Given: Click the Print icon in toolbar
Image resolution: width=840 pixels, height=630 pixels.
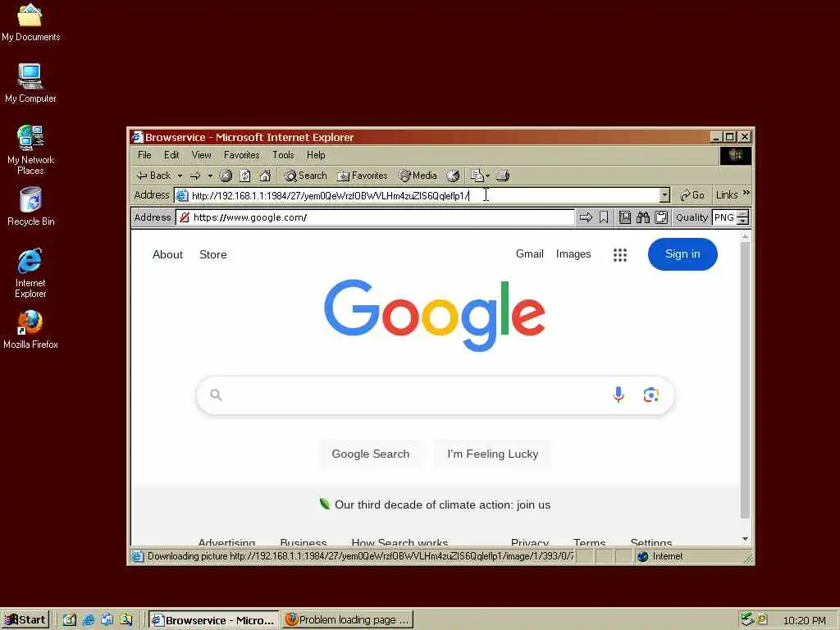Looking at the screenshot, I should click(503, 176).
